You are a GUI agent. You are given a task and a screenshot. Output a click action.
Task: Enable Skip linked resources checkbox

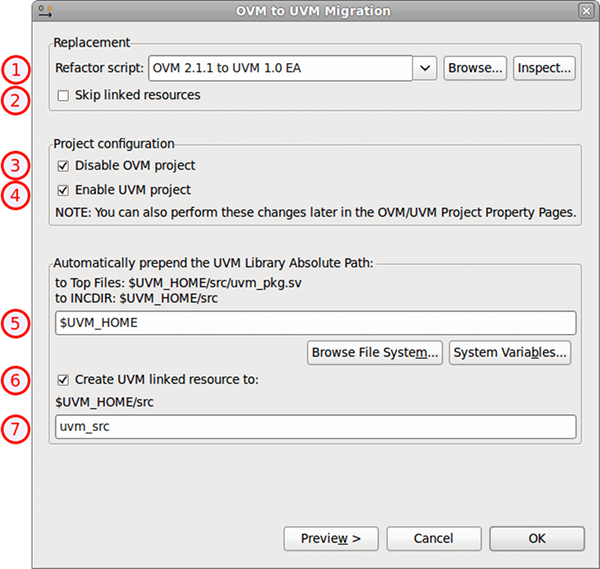[63, 96]
